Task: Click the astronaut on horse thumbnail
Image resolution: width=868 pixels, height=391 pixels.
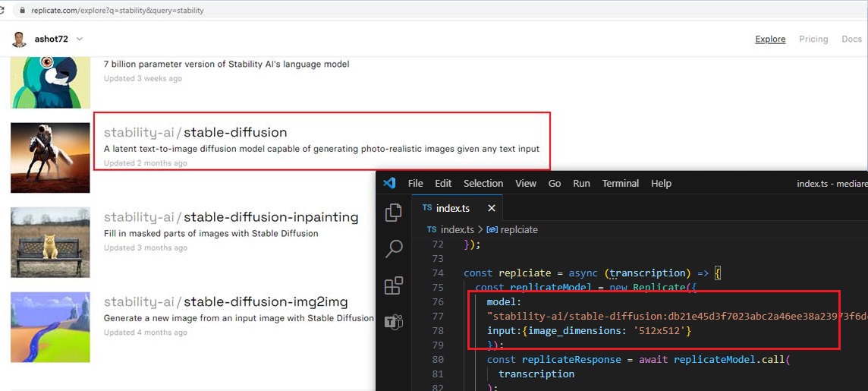Action: click(x=50, y=158)
